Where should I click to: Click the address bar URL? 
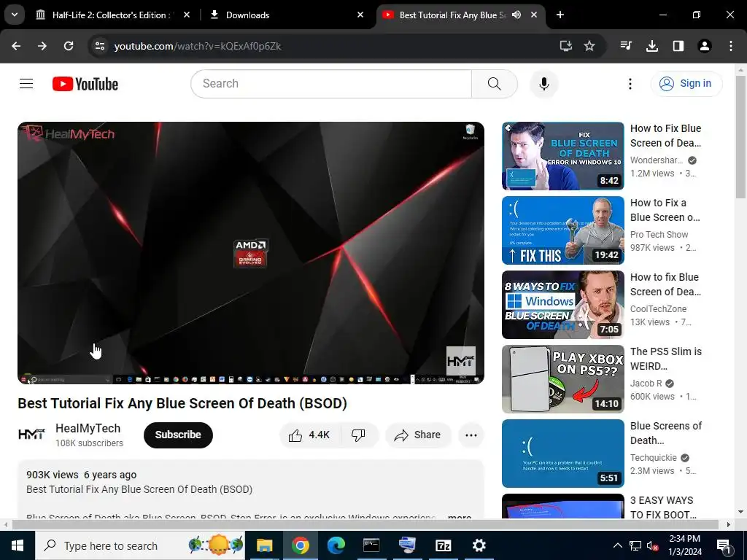pyautogui.click(x=197, y=46)
